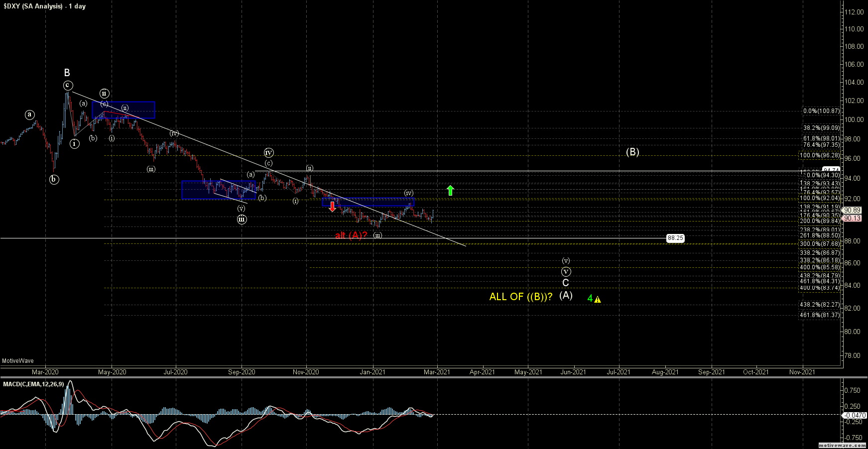This screenshot has width=868, height=449.
Task: Click the 100.00 price axis label
Action: click(x=855, y=119)
